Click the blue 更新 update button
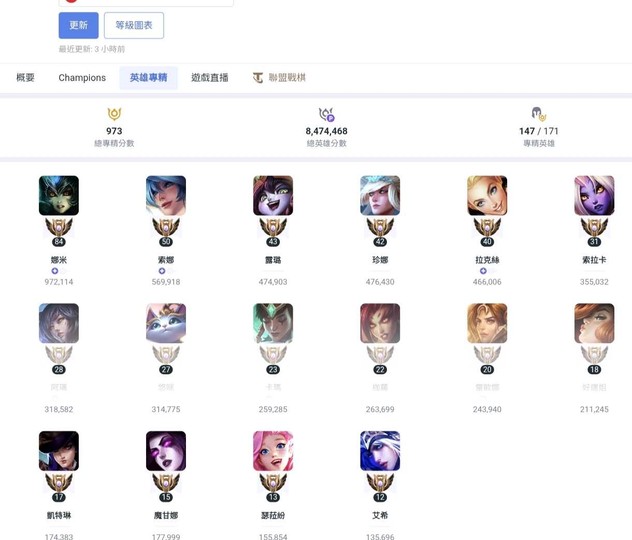The height and width of the screenshot is (540, 632). pyautogui.click(x=79, y=25)
